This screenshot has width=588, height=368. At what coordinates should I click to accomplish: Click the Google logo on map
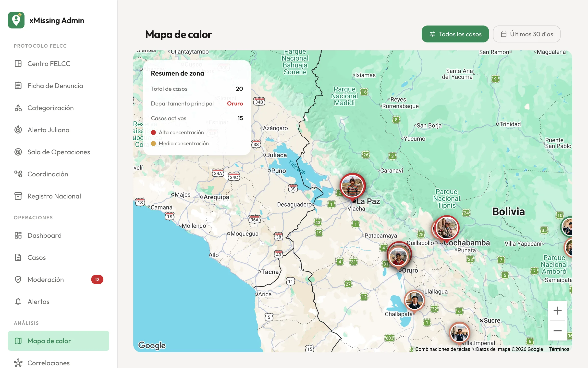coord(152,345)
